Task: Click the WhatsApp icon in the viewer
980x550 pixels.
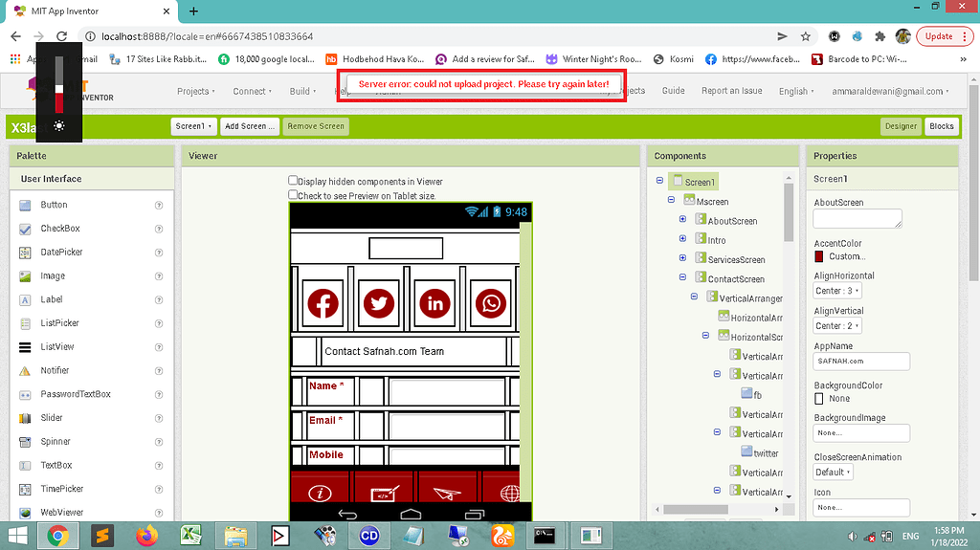Action: pyautogui.click(x=492, y=304)
